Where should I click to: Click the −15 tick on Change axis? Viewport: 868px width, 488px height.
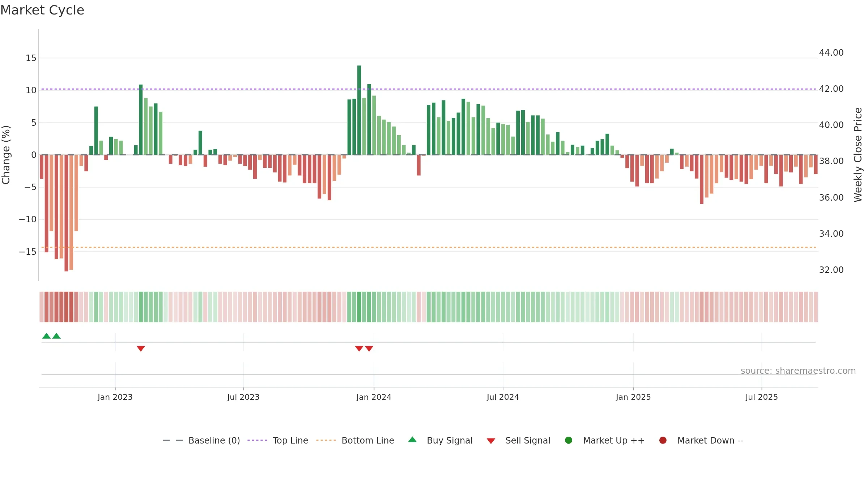28,252
